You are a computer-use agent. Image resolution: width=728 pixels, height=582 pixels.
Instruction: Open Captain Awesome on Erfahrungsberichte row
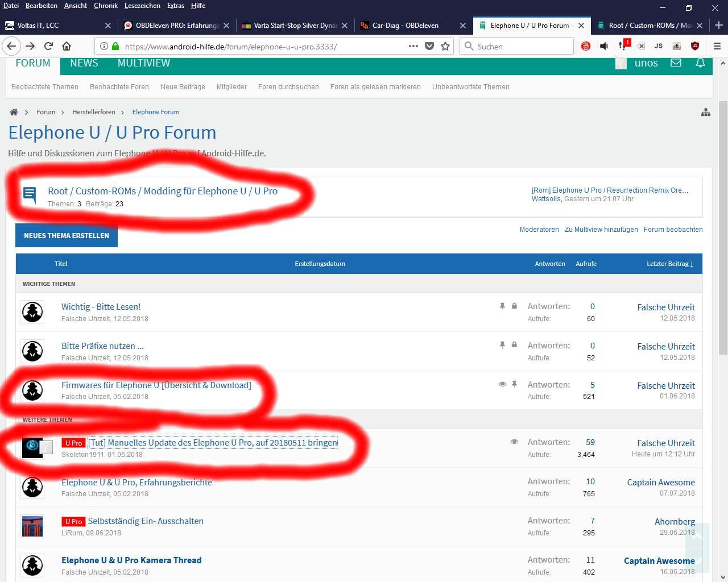point(661,482)
